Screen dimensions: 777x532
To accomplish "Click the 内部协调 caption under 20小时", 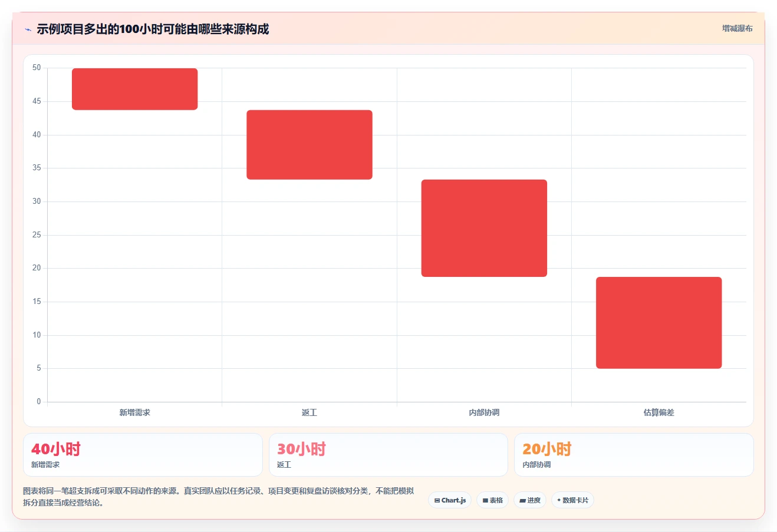I will click(x=536, y=465).
